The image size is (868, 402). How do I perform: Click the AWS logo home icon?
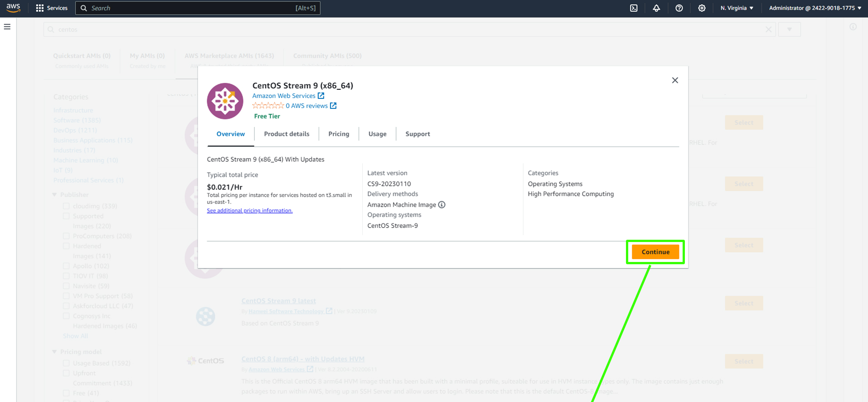pyautogui.click(x=14, y=8)
